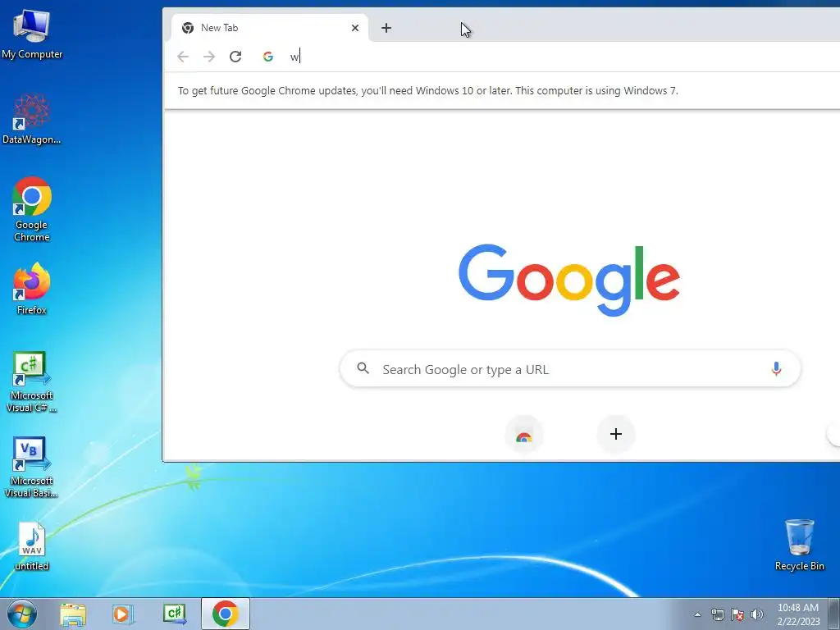Screen dimensions: 840x630
Task: Select the My Computer desktop icon
Action: pos(32,34)
